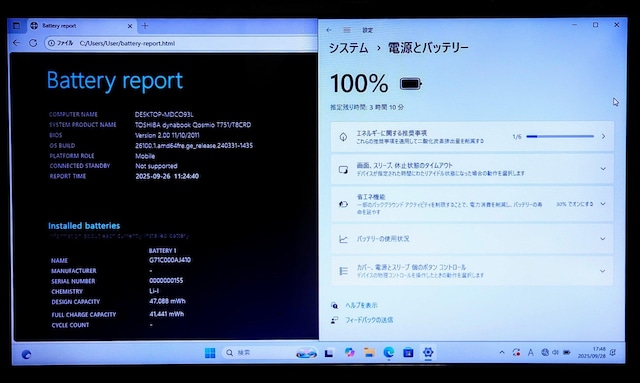This screenshot has width=640, height=383.
Task: Go back in the Settings window
Action: [329, 30]
